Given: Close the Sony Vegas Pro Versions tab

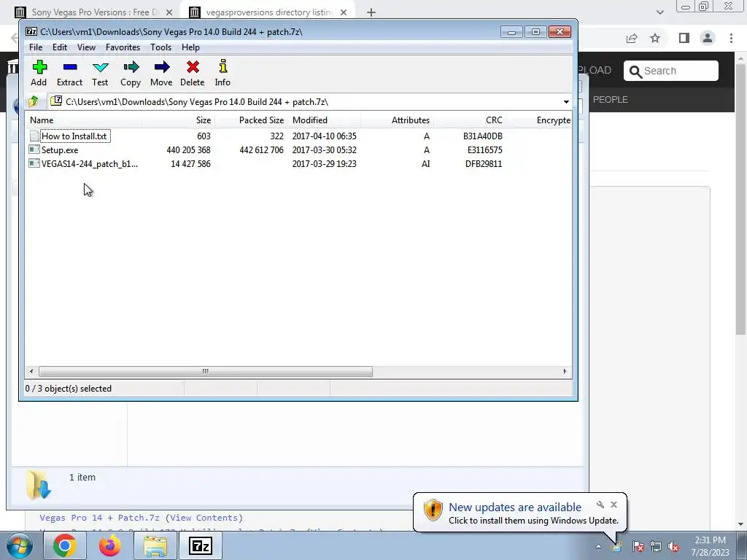Looking at the screenshot, I should [169, 12].
